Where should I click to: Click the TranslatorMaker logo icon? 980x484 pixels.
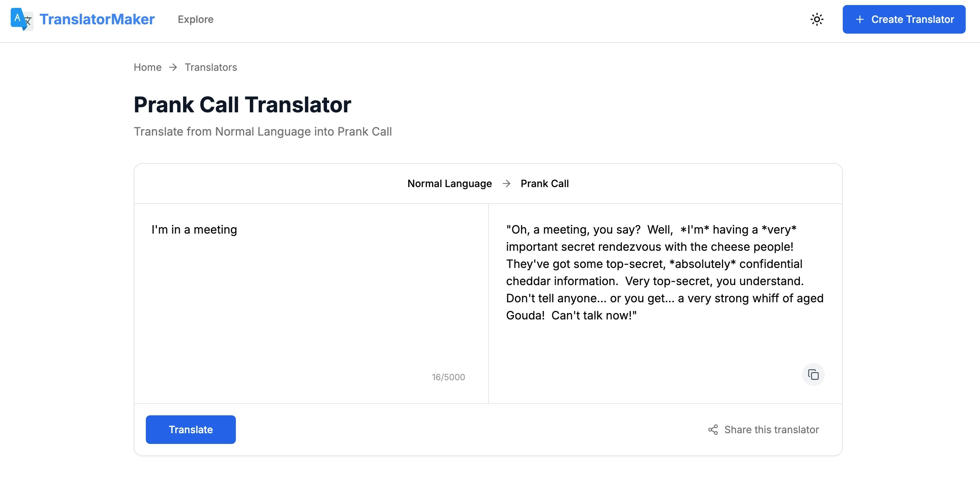pos(22,19)
